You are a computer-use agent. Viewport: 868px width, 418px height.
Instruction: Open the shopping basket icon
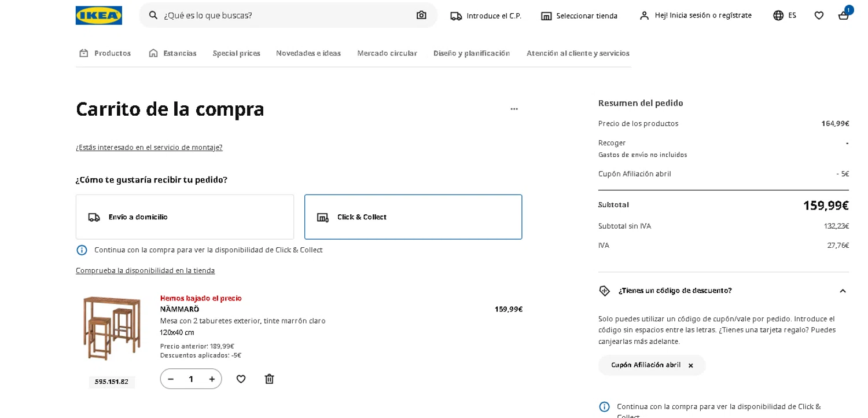[x=843, y=16]
